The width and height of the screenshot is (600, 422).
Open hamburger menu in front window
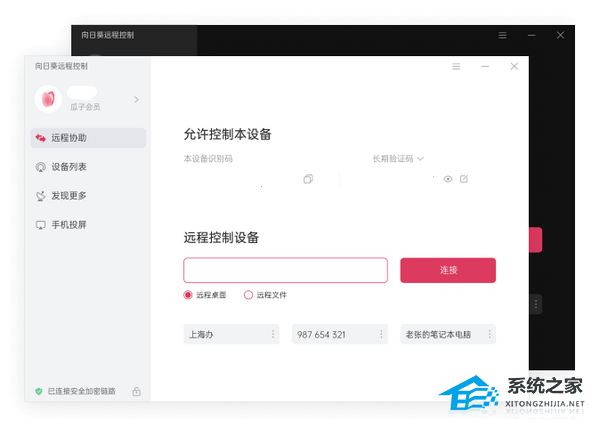456,67
